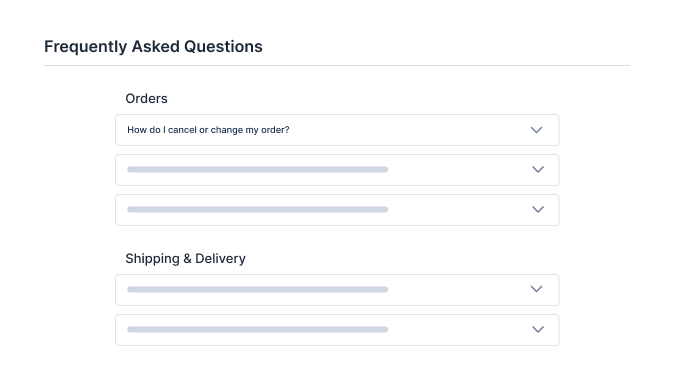This screenshot has height=380, width=674.
Task: Open the third accordion panel under Orders
Action: 337,210
